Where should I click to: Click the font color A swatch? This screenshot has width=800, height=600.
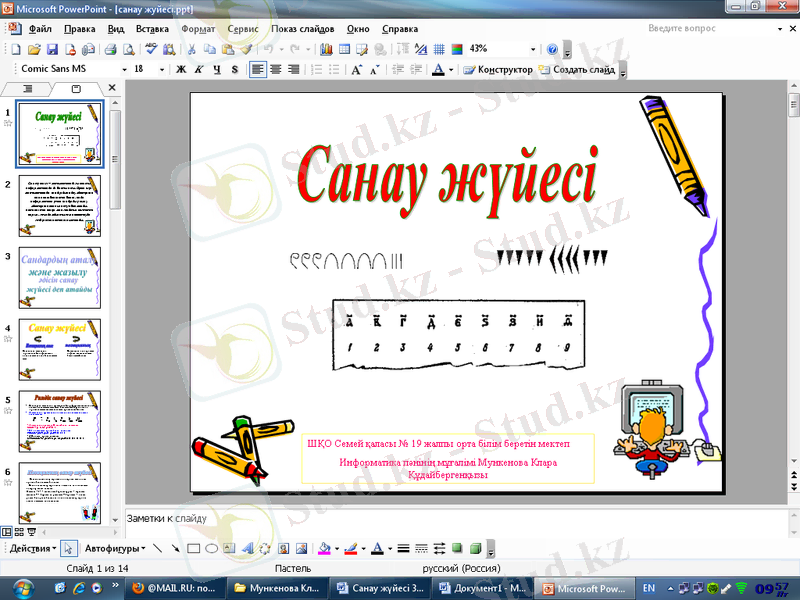pyautogui.click(x=437, y=70)
